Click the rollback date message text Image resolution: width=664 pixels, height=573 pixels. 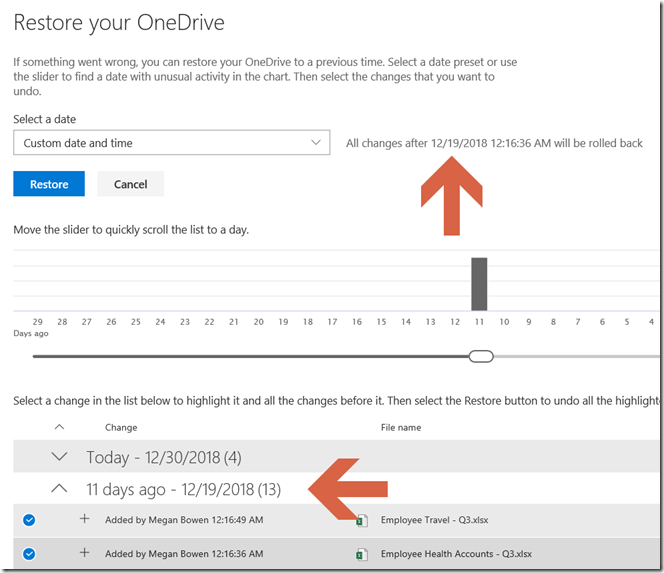494,143
